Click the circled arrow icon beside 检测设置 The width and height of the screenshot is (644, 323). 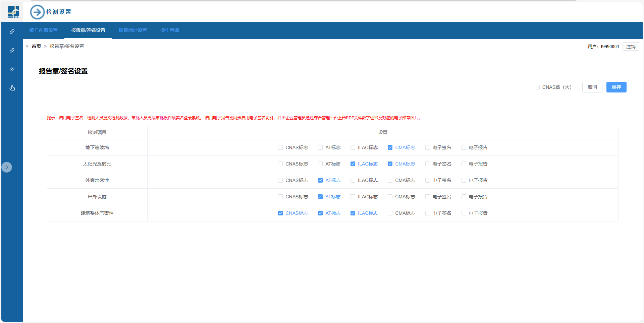pyautogui.click(x=37, y=12)
